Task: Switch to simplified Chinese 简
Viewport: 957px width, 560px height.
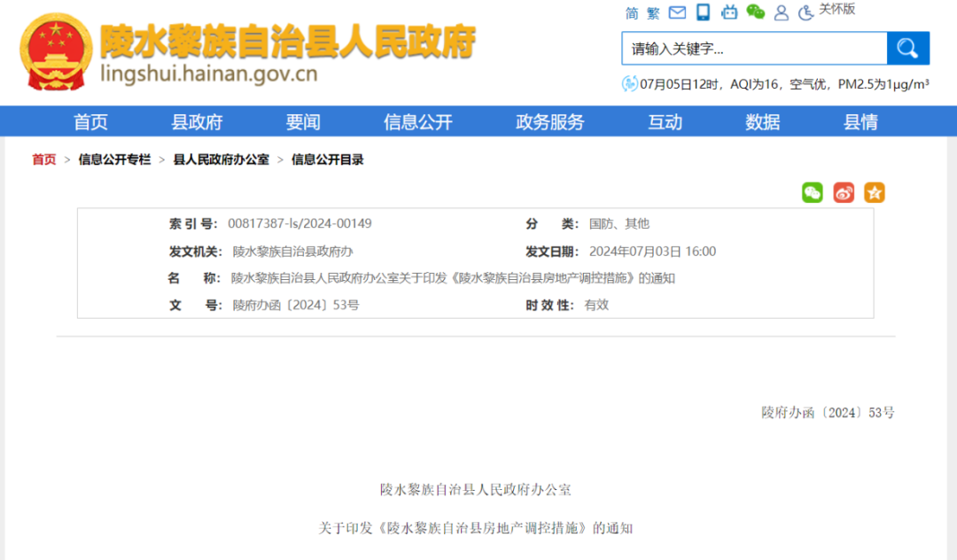Action: [630, 12]
